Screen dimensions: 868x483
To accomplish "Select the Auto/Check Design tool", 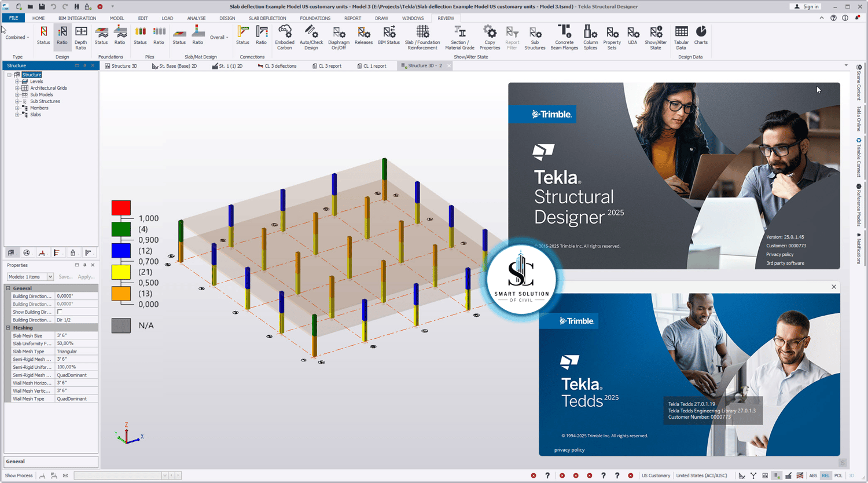I will coord(311,38).
